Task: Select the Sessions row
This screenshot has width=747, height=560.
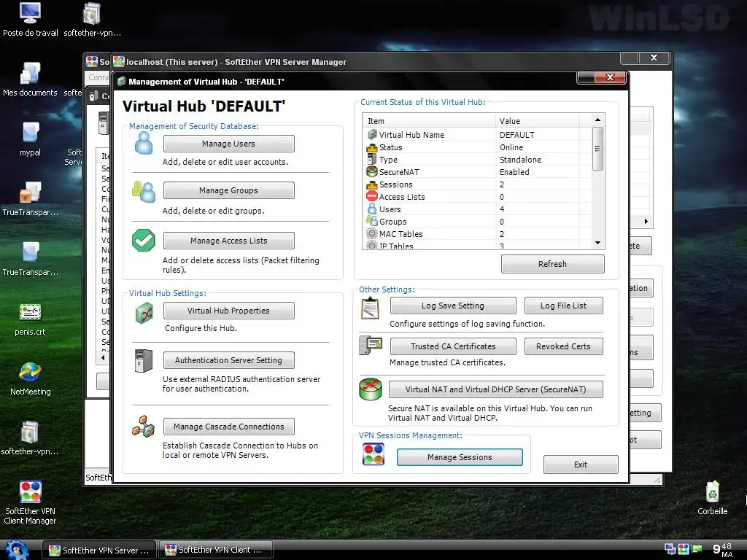Action: click(x=479, y=184)
